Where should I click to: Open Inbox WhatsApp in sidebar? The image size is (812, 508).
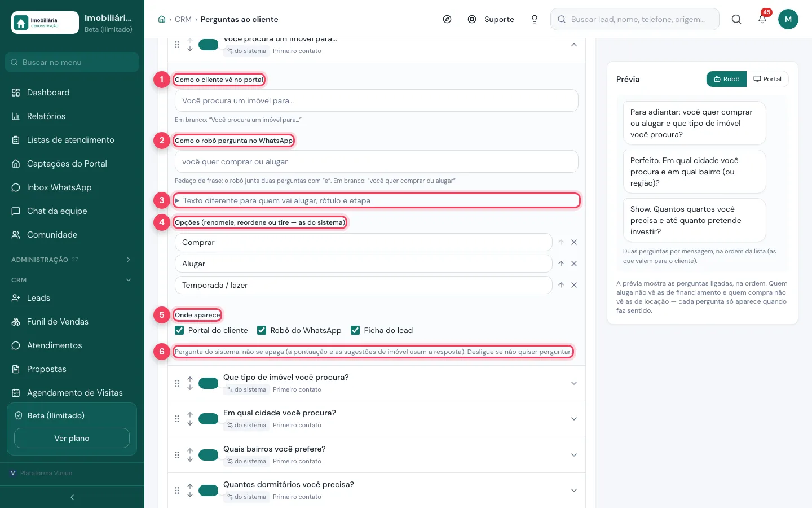pos(59,187)
